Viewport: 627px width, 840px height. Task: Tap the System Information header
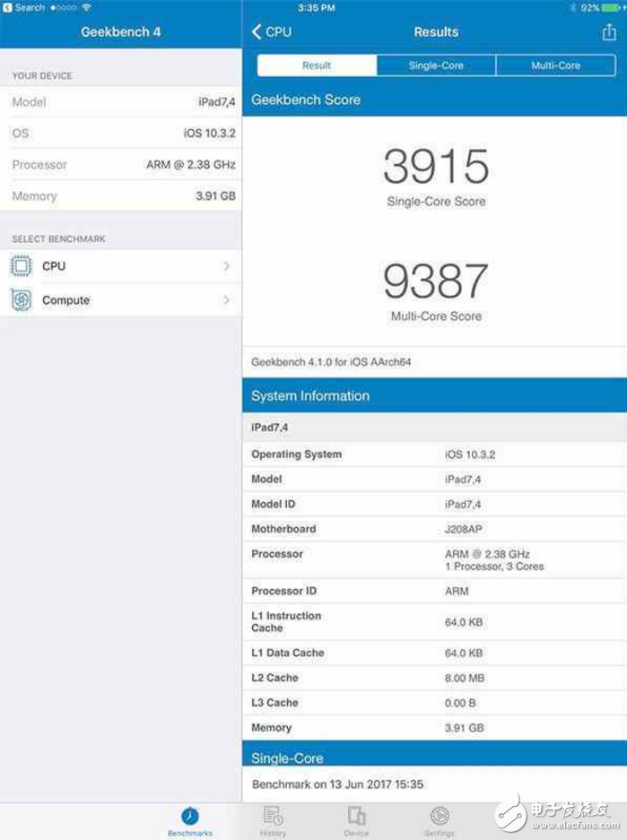[435, 396]
